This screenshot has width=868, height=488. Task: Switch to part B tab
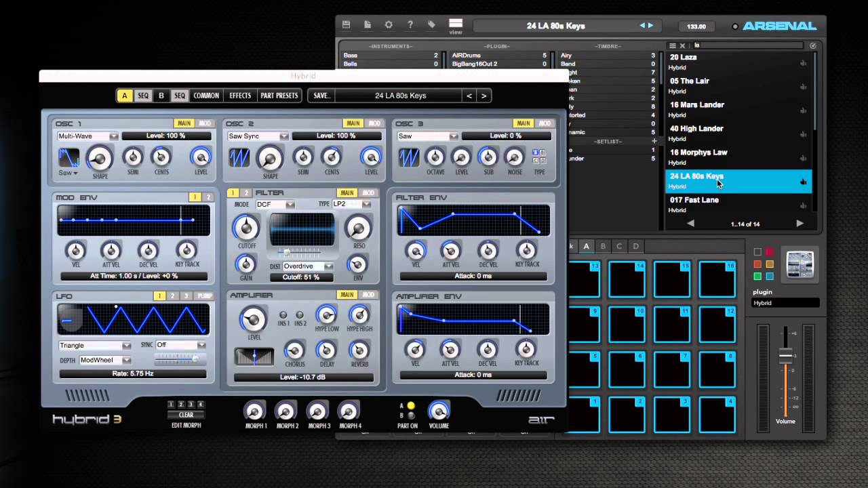[x=161, y=96]
